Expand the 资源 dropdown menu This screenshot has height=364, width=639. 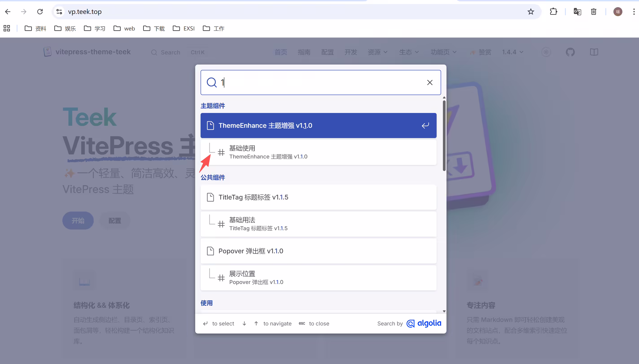(378, 52)
